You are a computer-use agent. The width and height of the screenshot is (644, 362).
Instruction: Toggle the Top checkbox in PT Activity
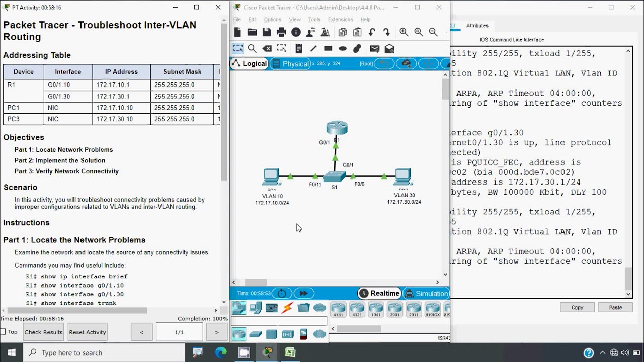3,332
